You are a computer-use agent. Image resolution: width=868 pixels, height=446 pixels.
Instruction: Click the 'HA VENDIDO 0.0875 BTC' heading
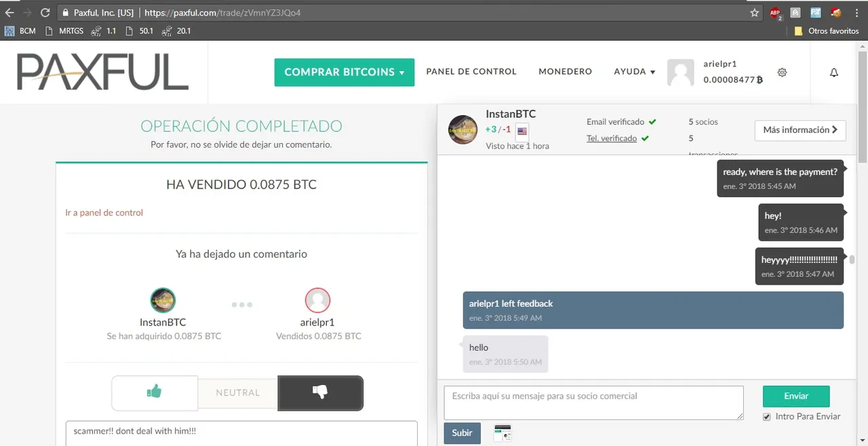[241, 184]
